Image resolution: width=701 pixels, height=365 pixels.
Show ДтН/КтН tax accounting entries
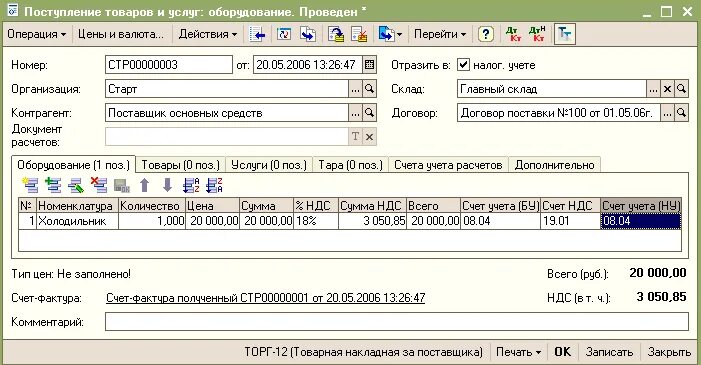pyautogui.click(x=537, y=34)
